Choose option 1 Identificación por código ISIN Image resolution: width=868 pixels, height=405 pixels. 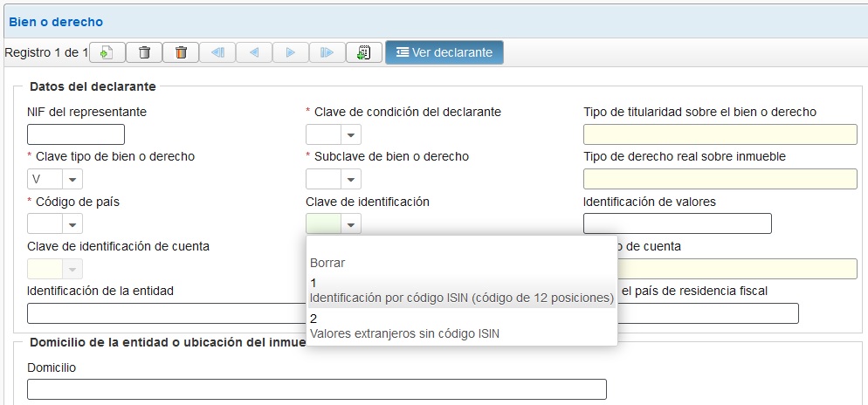coord(461,291)
